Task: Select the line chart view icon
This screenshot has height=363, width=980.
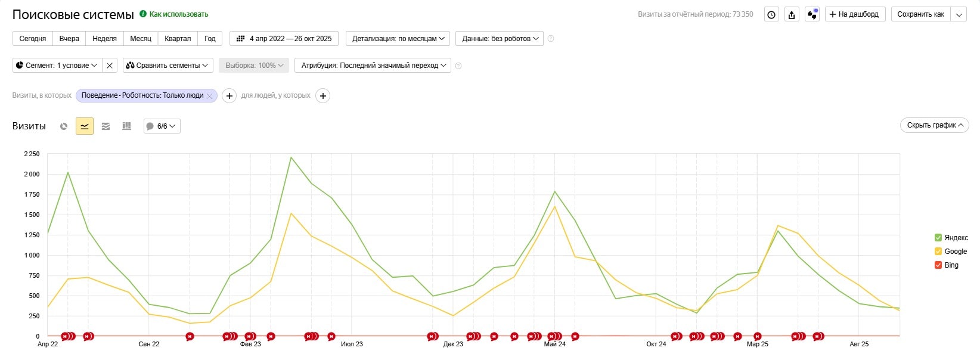Action: click(85, 126)
